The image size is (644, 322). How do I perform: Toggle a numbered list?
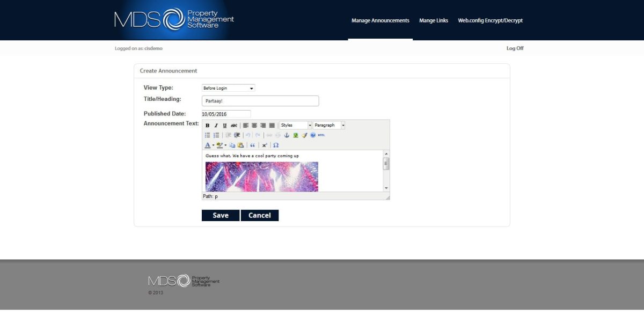coord(216,135)
